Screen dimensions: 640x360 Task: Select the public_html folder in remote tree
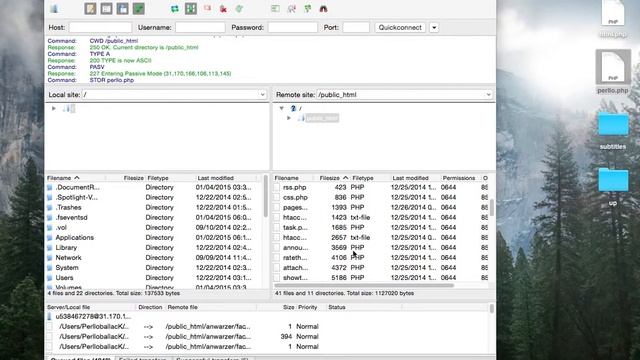tap(322, 118)
